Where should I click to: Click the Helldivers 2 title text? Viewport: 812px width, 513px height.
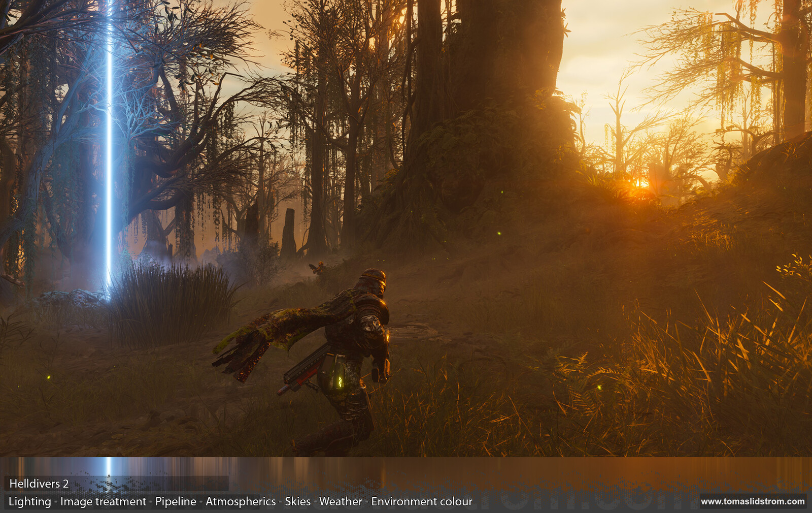[x=39, y=484]
